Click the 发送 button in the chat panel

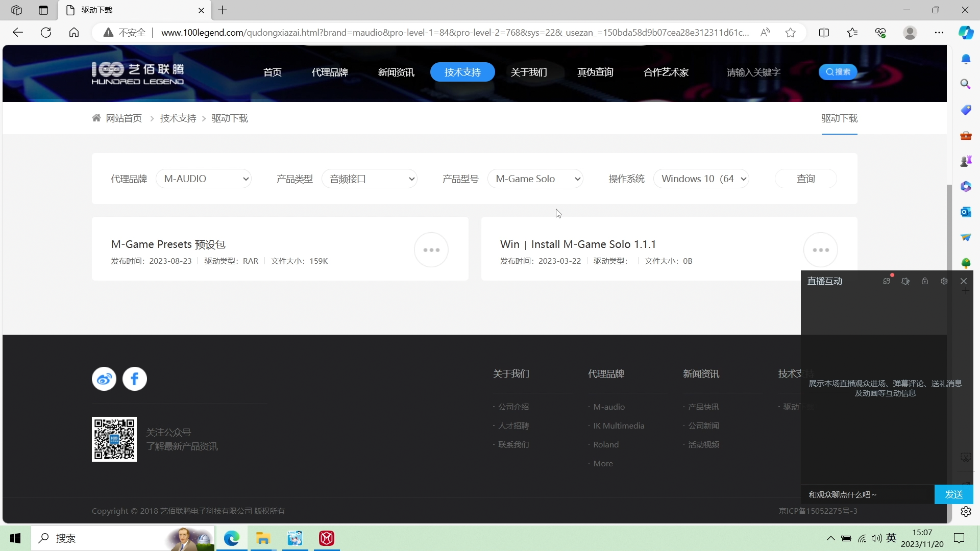click(x=954, y=494)
